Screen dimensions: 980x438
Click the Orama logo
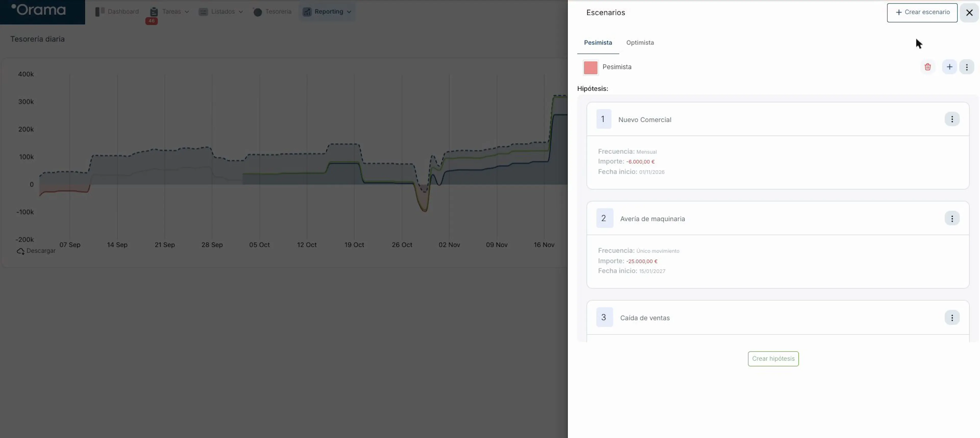[x=39, y=9]
